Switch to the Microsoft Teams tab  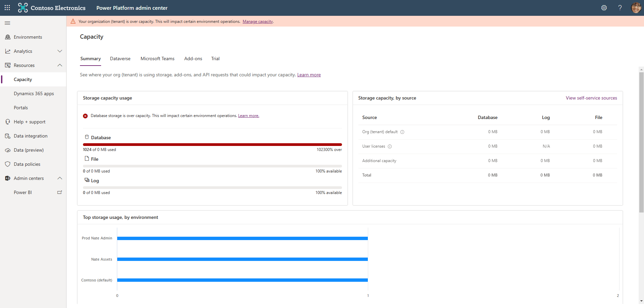point(158,59)
